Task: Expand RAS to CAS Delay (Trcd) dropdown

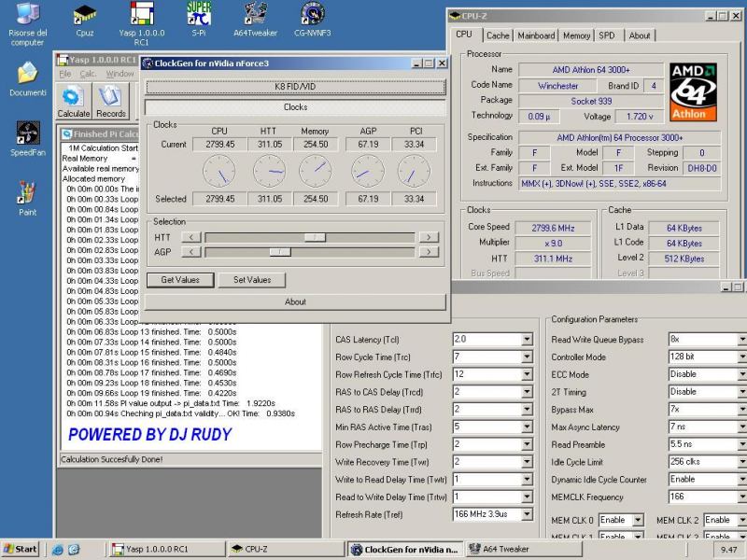Action: coord(527,392)
